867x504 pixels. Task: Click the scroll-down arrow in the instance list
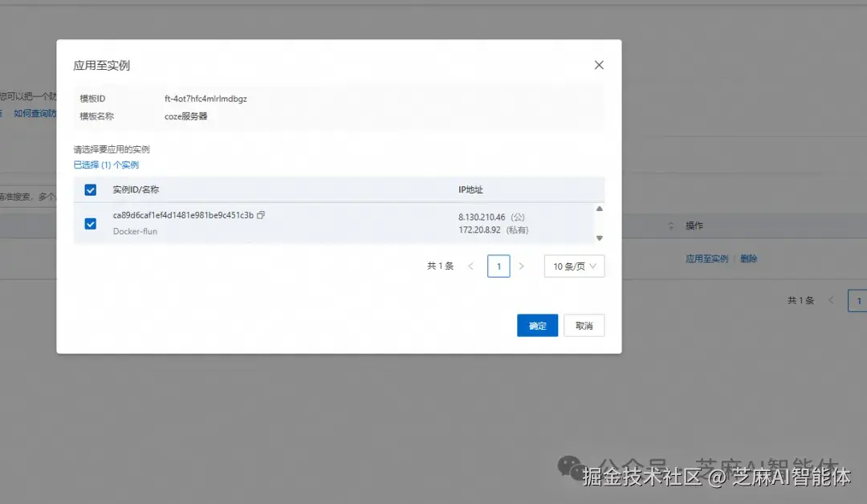[598, 237]
